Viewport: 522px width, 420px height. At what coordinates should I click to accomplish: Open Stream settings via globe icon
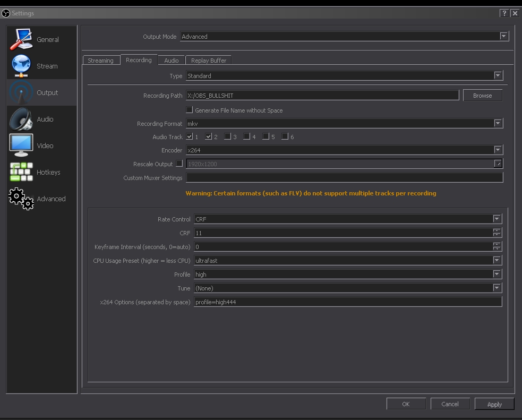click(21, 66)
